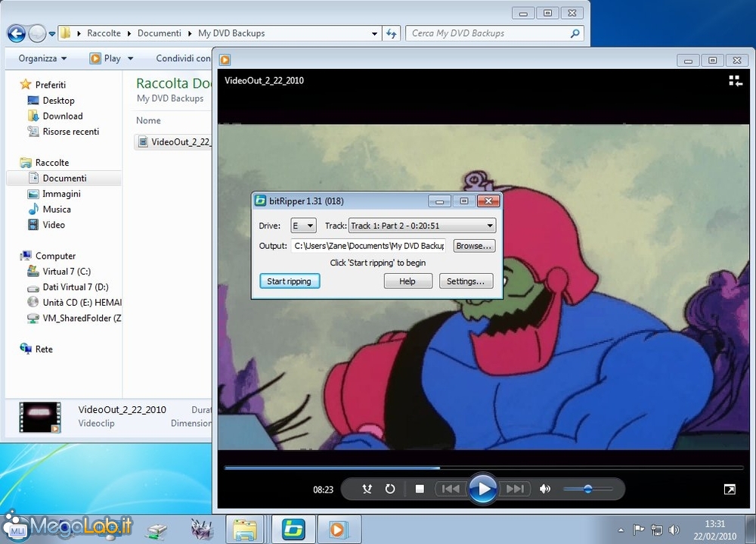Open the network tray icon

[x=656, y=530]
